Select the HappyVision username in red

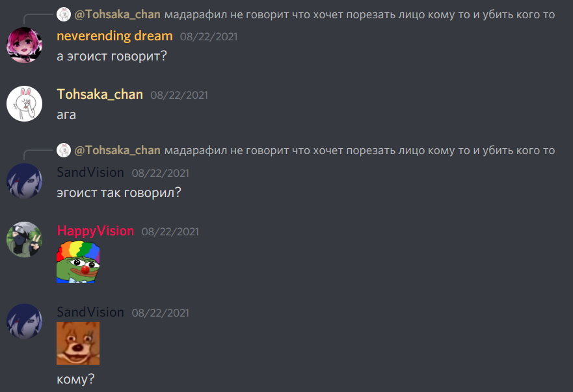point(96,231)
